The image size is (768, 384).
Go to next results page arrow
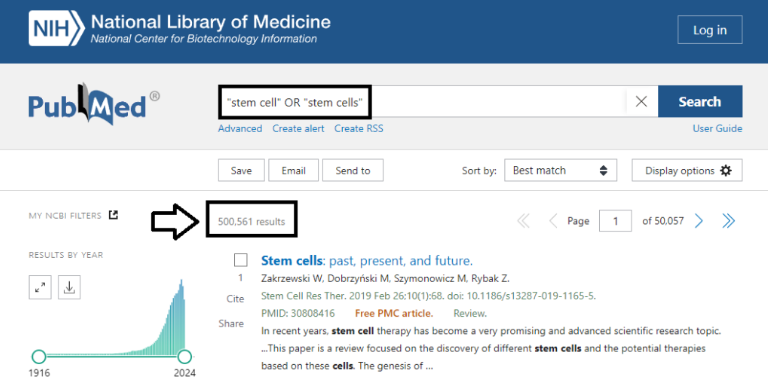click(699, 221)
